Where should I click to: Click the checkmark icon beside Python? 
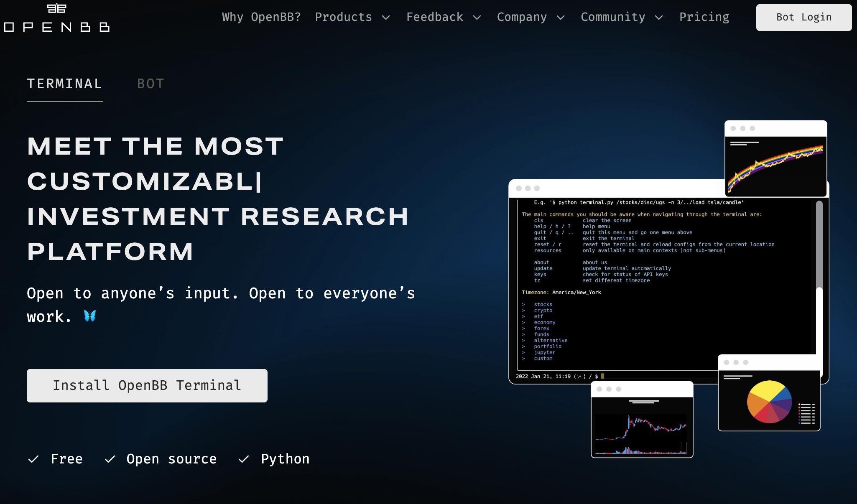click(244, 459)
